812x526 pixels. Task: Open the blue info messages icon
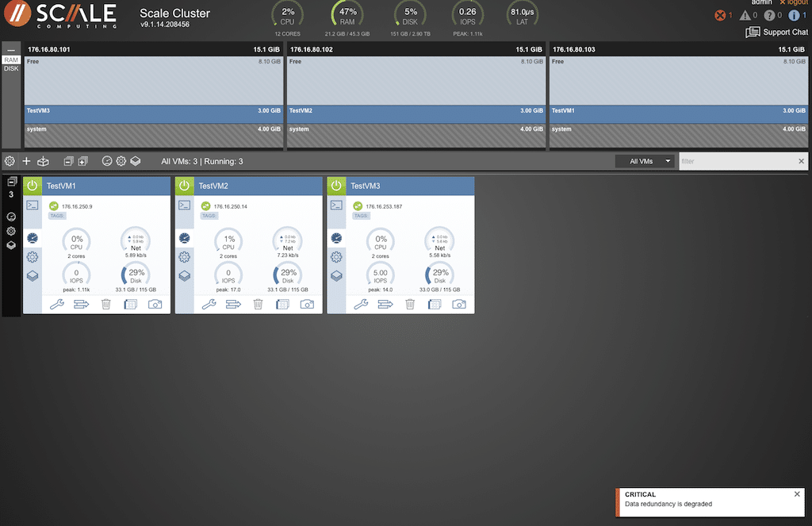[794, 16]
